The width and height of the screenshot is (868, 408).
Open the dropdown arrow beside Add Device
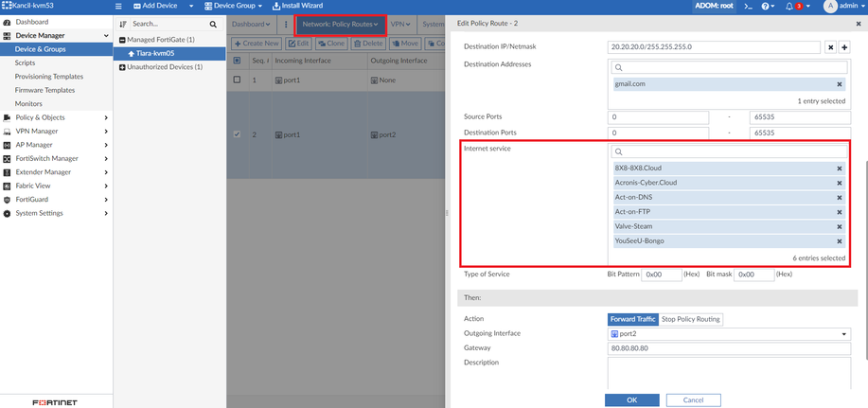(191, 6)
